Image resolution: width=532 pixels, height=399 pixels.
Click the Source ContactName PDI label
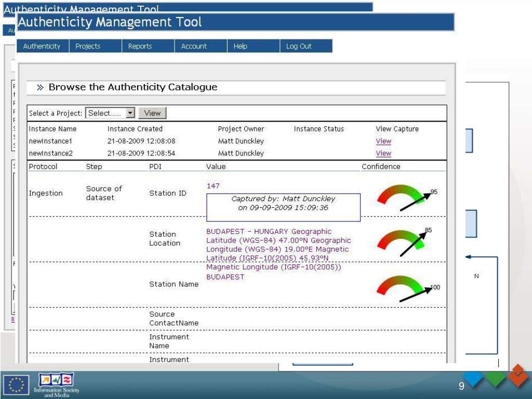[x=174, y=318]
